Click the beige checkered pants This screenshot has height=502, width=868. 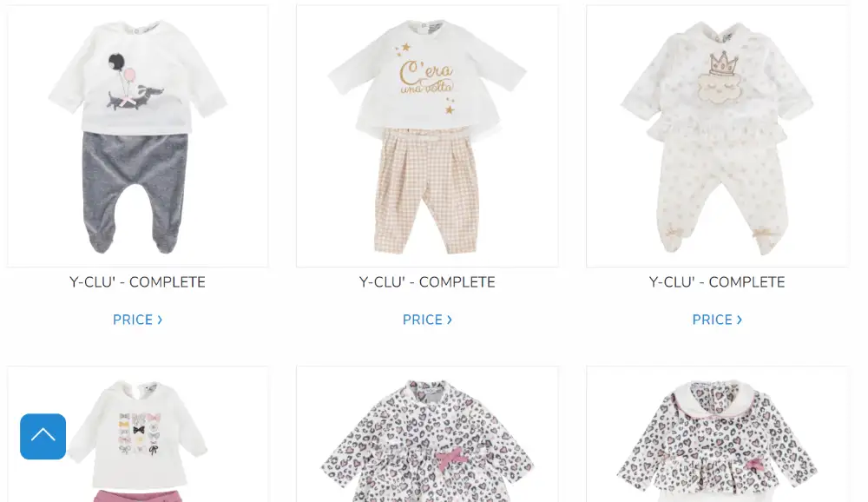coord(426,191)
